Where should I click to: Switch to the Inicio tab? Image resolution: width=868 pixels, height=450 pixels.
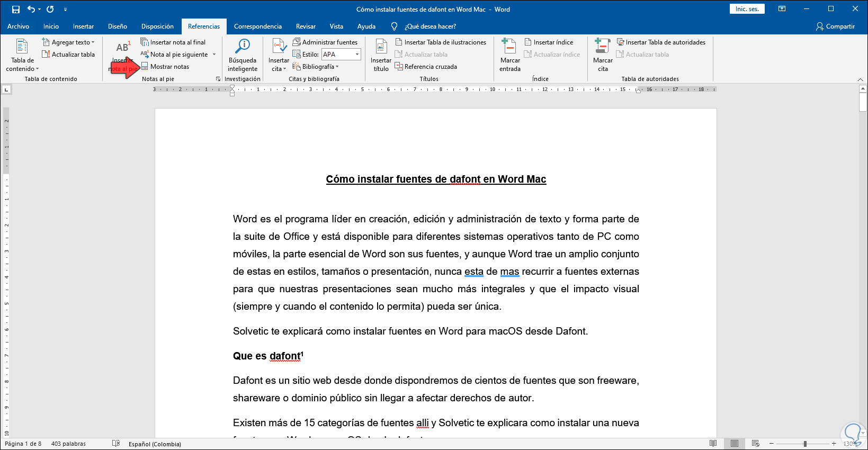(51, 26)
